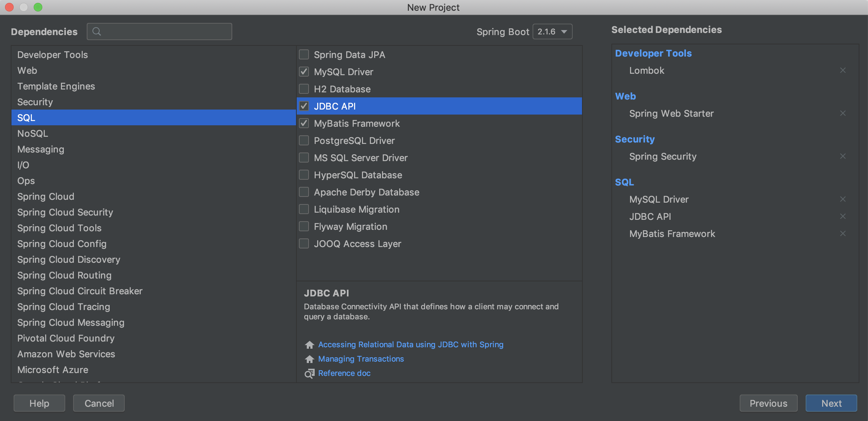The width and height of the screenshot is (868, 421).
Task: Click the Lombok remove icon
Action: point(843,70)
